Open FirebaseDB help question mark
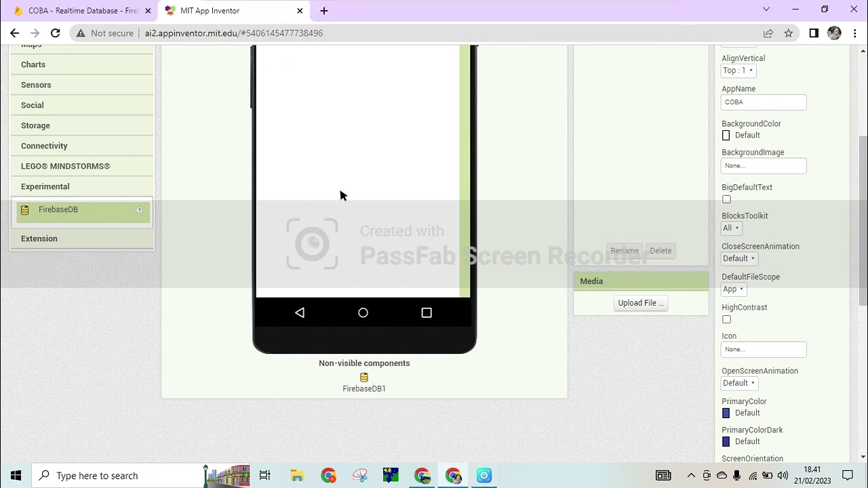 pyautogui.click(x=140, y=210)
